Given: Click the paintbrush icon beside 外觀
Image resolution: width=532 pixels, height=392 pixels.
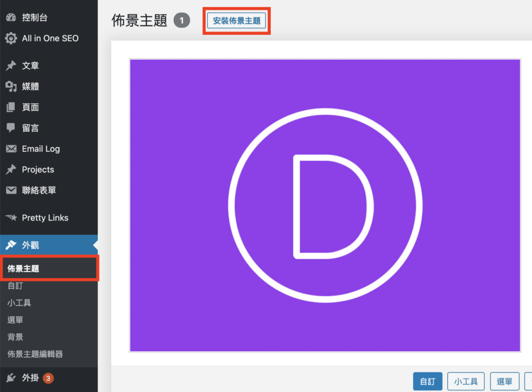Looking at the screenshot, I should click(11, 245).
